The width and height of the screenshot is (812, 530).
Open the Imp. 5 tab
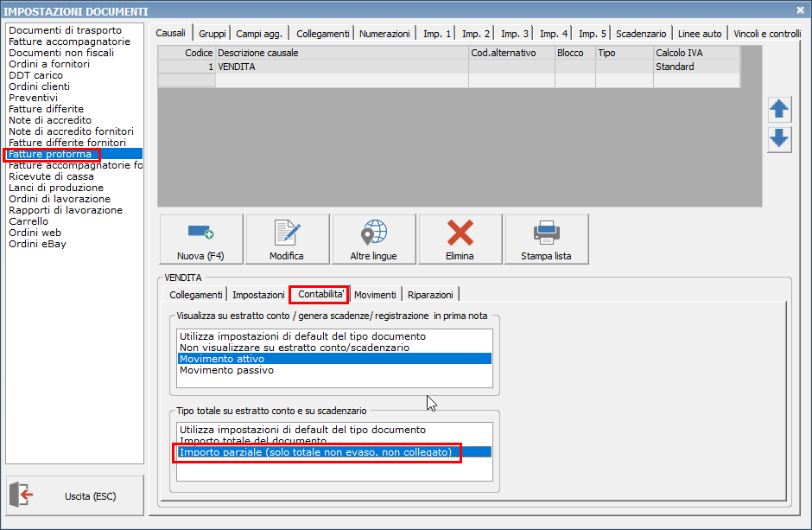(x=592, y=34)
